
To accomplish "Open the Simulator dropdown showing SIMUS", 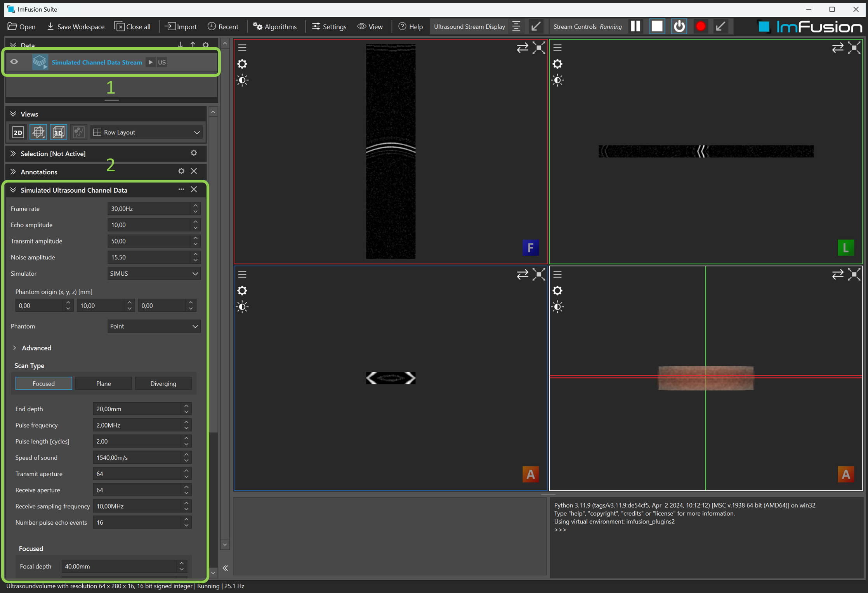I will point(154,273).
